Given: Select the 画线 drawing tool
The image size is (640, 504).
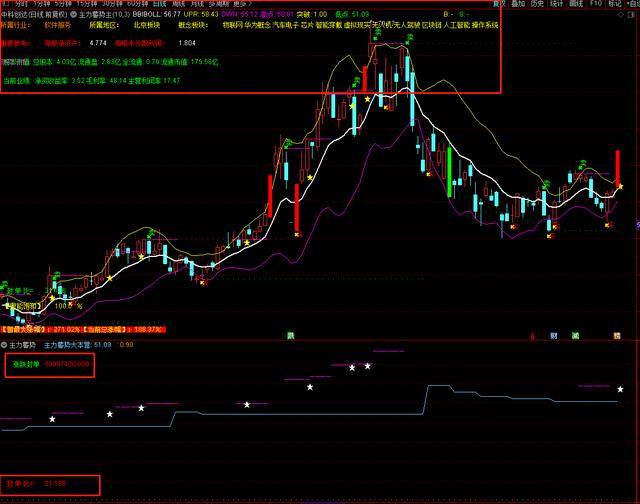Looking at the screenshot, I should (584, 4).
